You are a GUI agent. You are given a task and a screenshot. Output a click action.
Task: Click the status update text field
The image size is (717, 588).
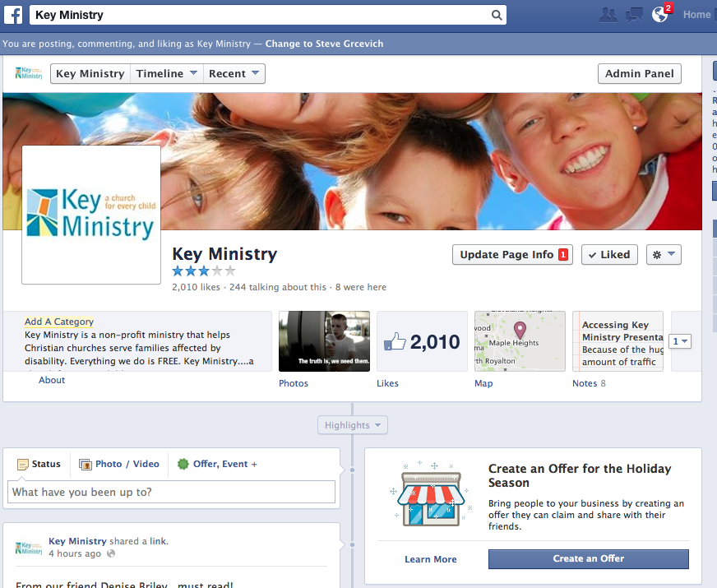click(x=171, y=493)
